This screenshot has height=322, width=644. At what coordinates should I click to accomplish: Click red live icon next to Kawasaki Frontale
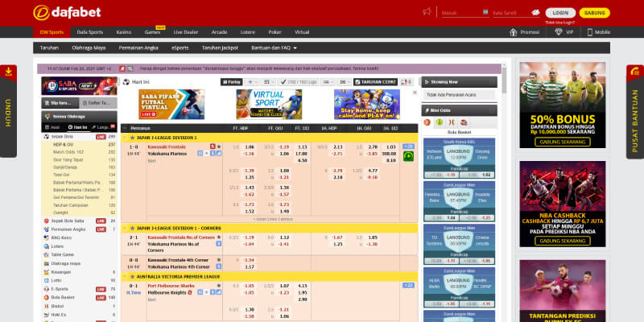click(x=213, y=147)
